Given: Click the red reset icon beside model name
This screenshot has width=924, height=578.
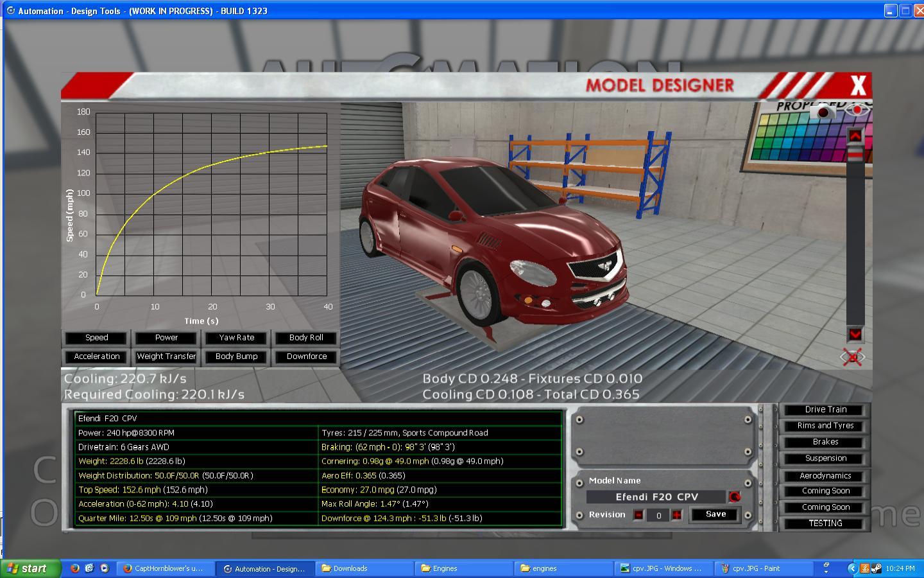Looking at the screenshot, I should 735,496.
